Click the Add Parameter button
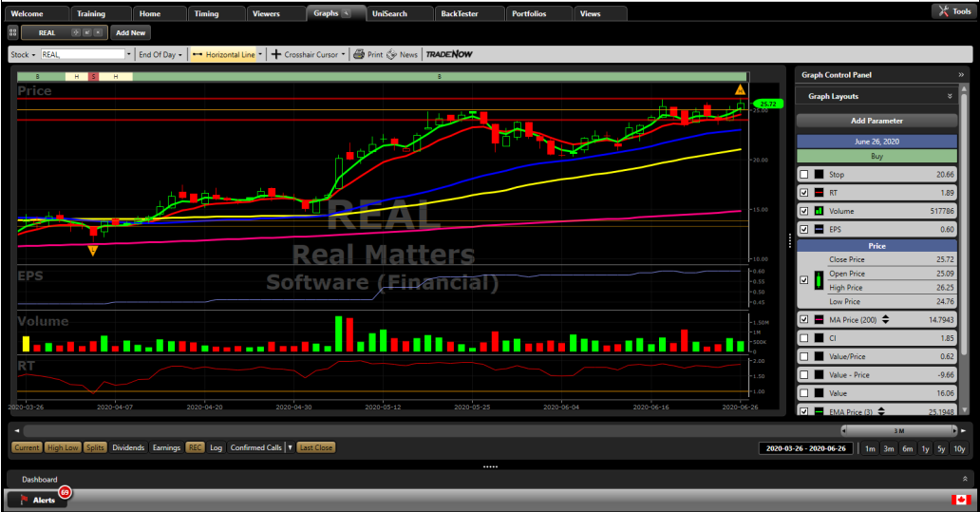Screen dimensions: 980x512 click(x=876, y=121)
